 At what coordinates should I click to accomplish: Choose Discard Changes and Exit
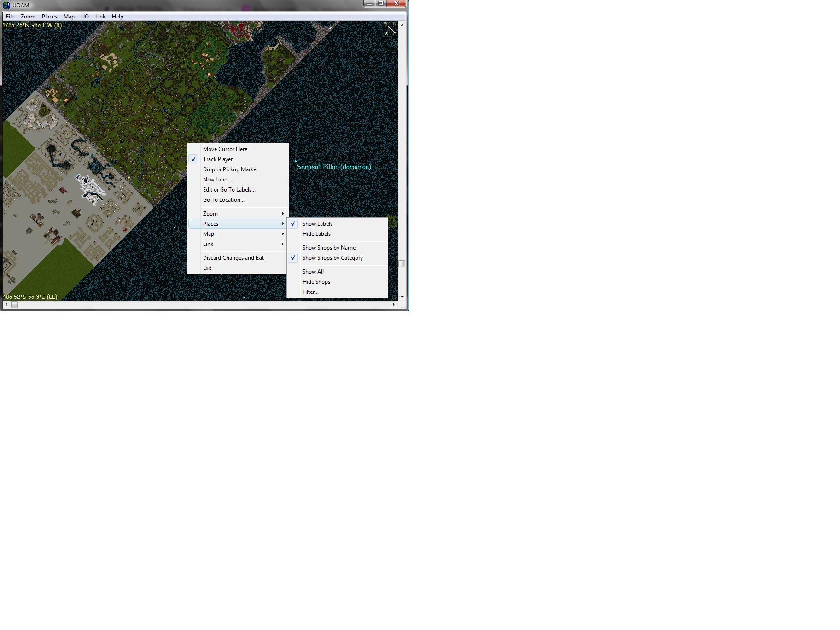pyautogui.click(x=238, y=258)
